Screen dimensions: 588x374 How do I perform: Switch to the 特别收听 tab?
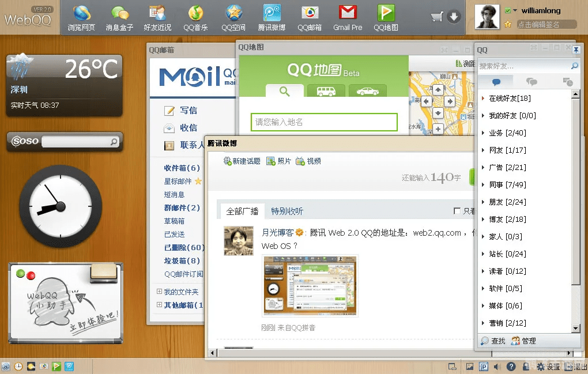click(287, 211)
